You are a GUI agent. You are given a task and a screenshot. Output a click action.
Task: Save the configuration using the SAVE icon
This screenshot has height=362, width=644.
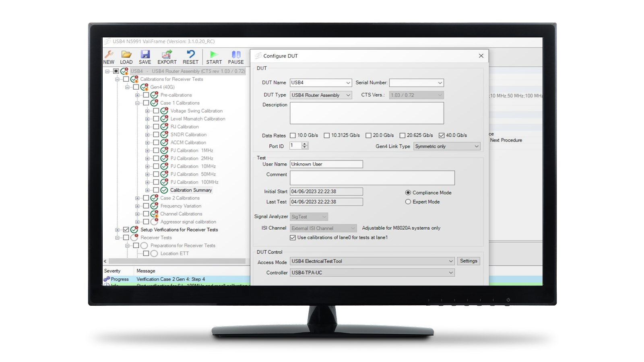(x=145, y=56)
